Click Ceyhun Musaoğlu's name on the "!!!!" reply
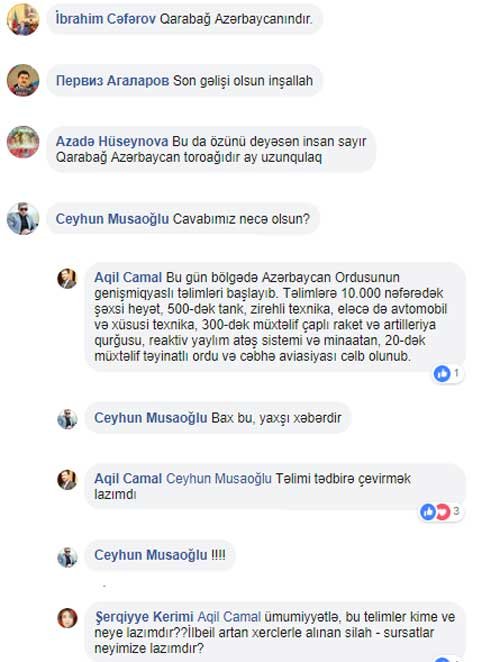Viewport: 500px width, 662px height. pos(151,555)
